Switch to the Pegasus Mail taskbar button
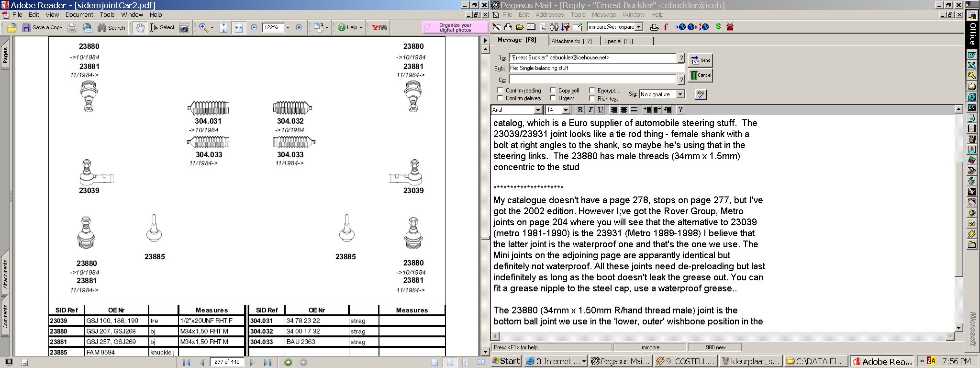This screenshot has height=368, width=980. click(x=620, y=361)
